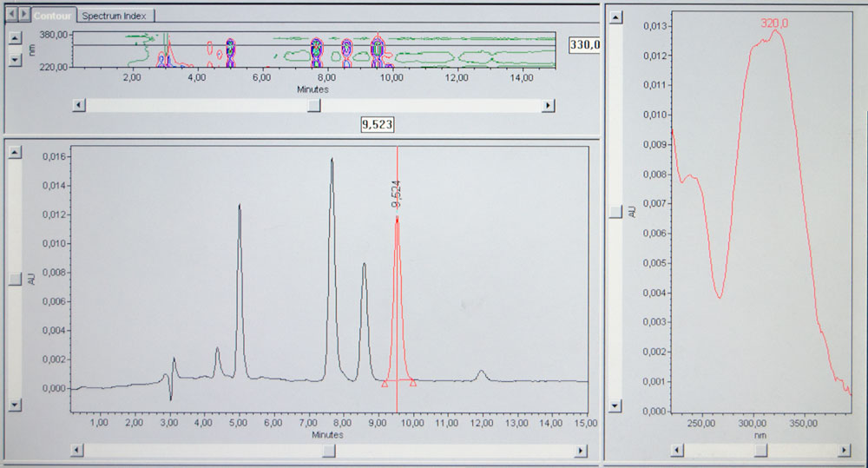Click the 330,0 wavelength value field
The height and width of the screenshot is (468, 868).
pos(584,44)
